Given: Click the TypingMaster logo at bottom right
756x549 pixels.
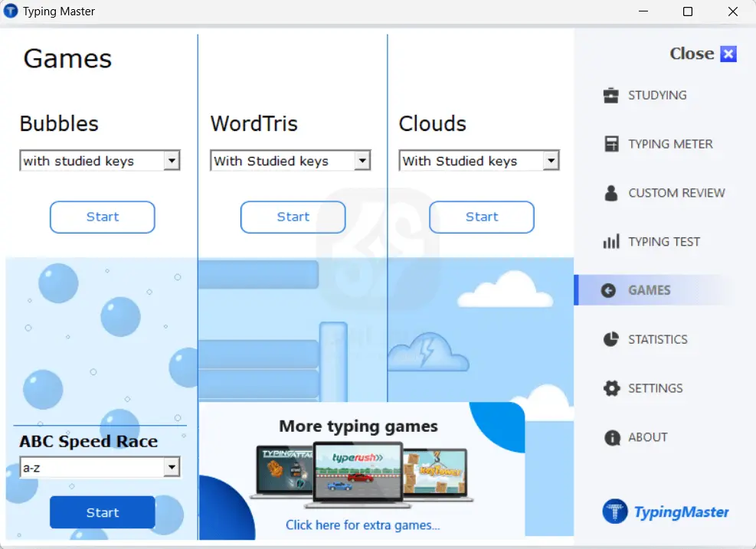Looking at the screenshot, I should coord(665,511).
